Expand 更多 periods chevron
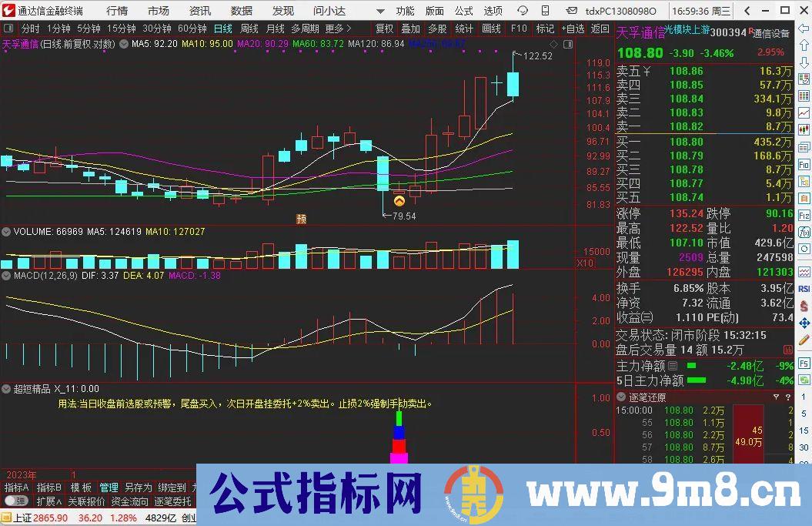812x526 pixels. coord(349,28)
